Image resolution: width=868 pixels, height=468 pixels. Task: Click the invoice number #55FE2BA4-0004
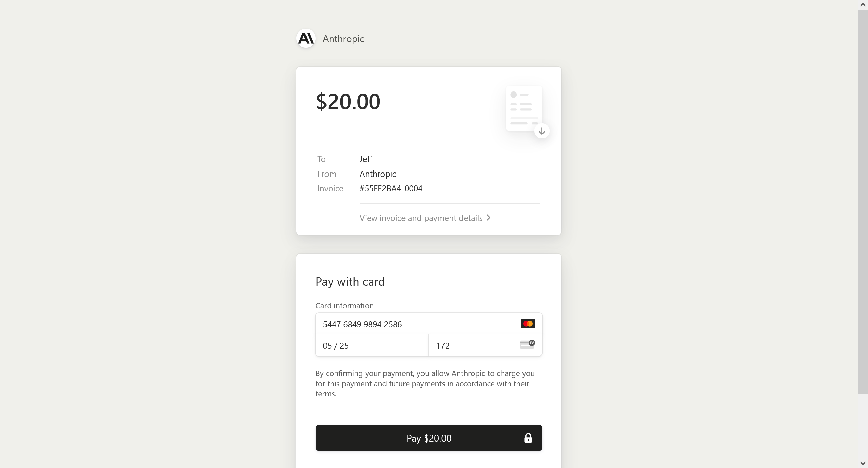[x=391, y=188]
